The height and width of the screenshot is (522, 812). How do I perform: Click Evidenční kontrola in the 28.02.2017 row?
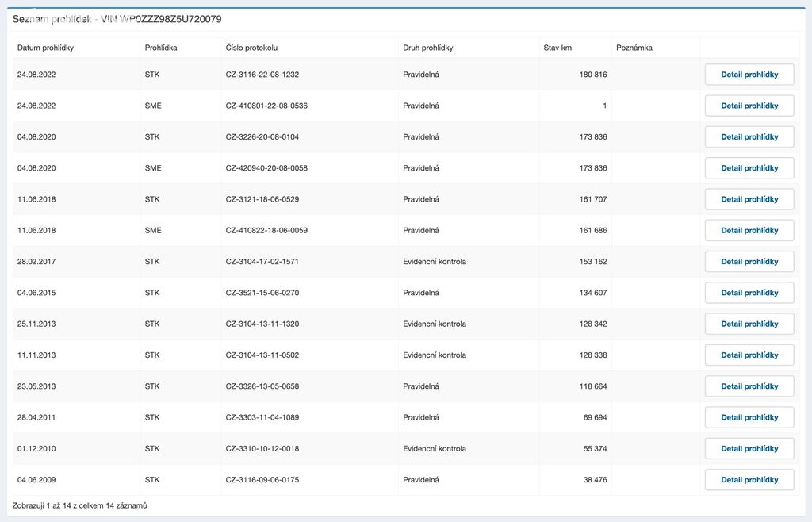(x=435, y=262)
